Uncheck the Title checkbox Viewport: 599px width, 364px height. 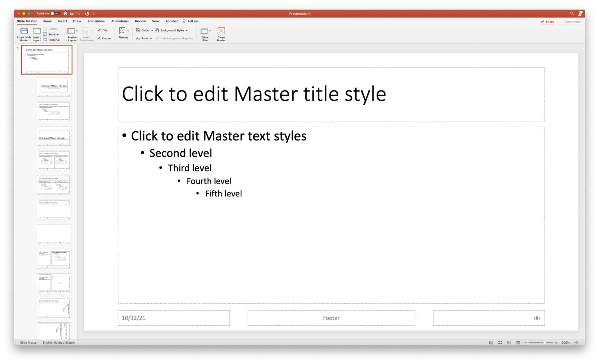tap(99, 30)
